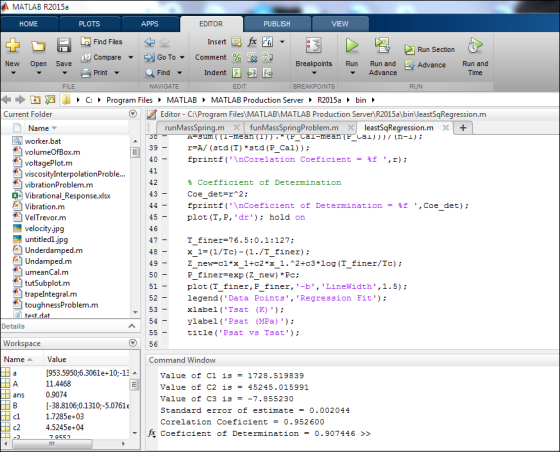Image resolution: width=560 pixels, height=452 pixels.
Task: Select velocity.jpg in Current Folder
Action: (44, 228)
